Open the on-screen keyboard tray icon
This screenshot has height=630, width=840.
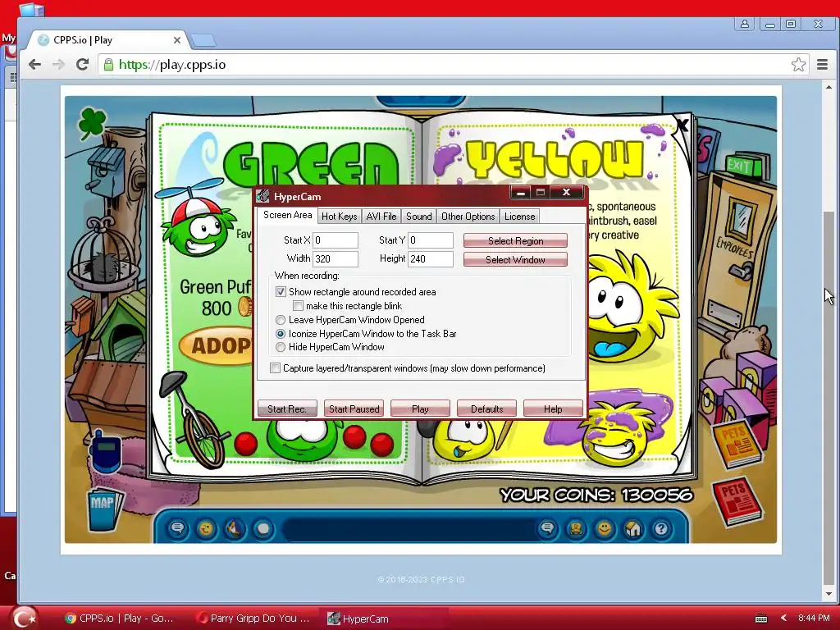pyautogui.click(x=761, y=619)
